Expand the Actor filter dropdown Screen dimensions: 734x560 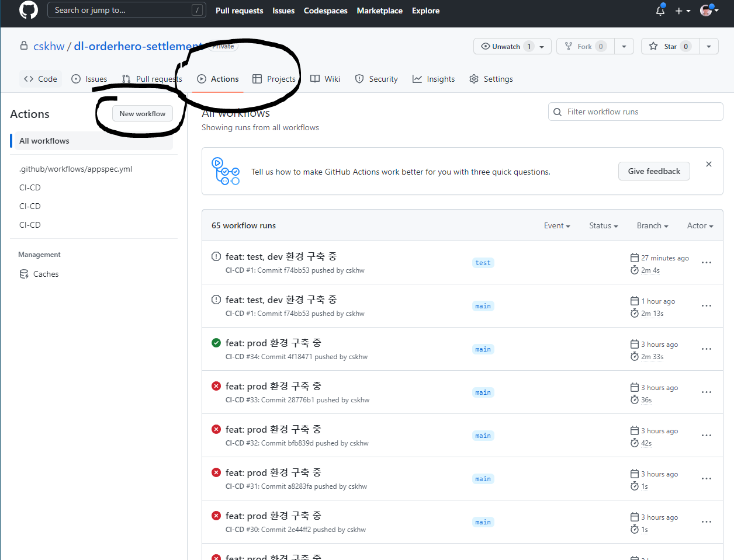(x=700, y=225)
